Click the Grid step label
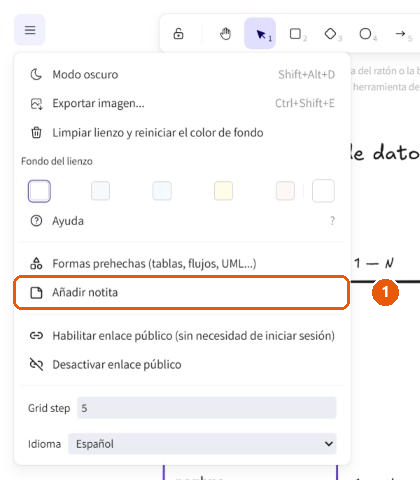Viewport: 420px width, 480px height. pyautogui.click(x=49, y=408)
